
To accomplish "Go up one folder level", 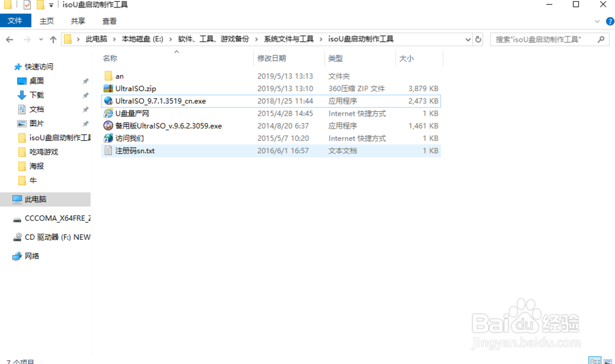I will pos(53,39).
